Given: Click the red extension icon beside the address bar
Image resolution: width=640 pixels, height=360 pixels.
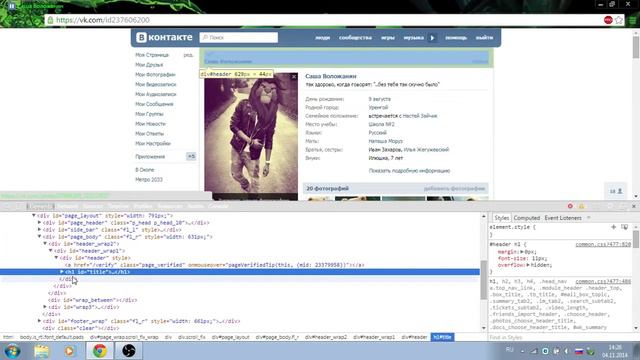Looking at the screenshot, I should tap(608, 20).
